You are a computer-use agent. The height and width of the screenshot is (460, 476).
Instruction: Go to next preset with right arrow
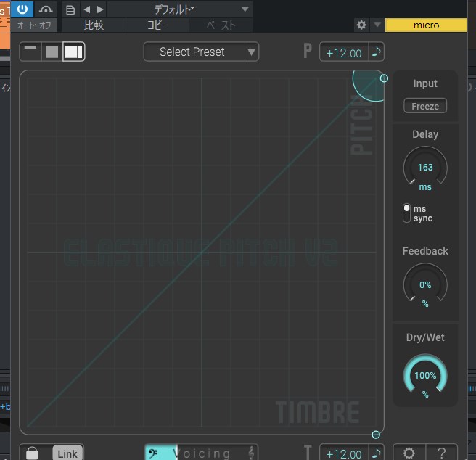coord(100,9)
